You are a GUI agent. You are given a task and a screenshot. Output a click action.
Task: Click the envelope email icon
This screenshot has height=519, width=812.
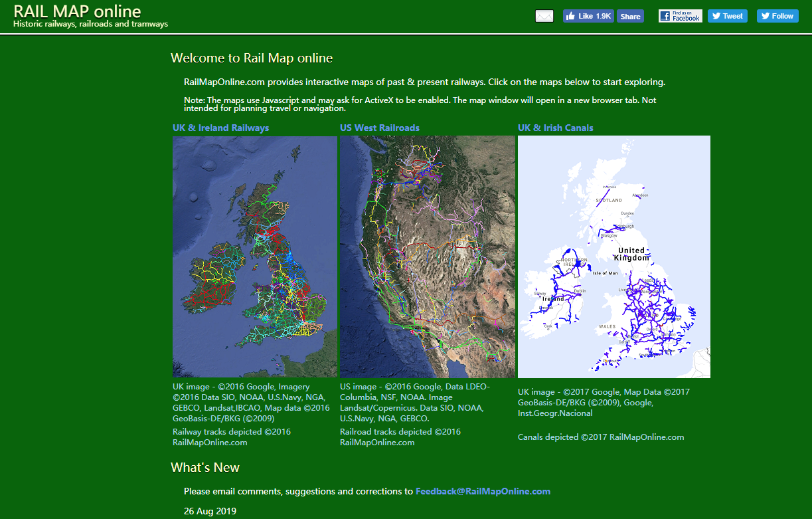[x=544, y=16]
